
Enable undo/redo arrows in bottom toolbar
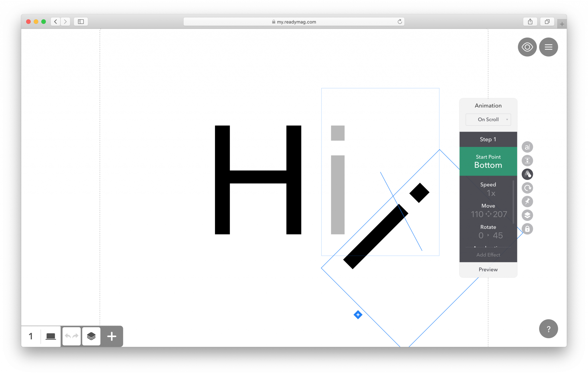(x=71, y=336)
